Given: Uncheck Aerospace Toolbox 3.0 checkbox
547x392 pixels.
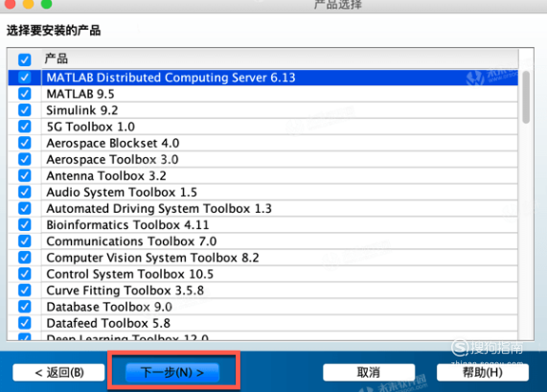Looking at the screenshot, I should 24,159.
